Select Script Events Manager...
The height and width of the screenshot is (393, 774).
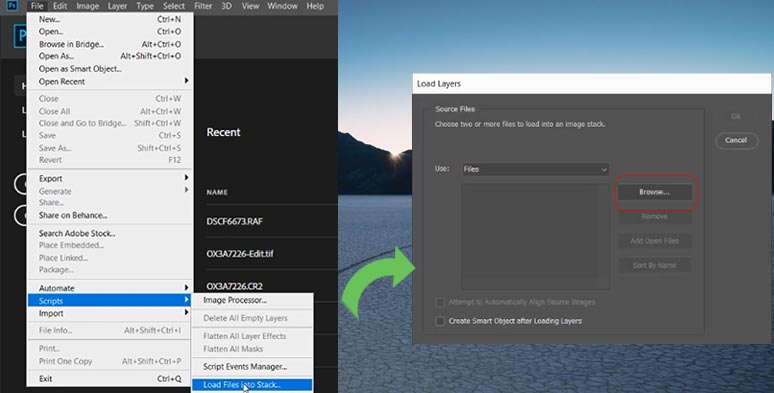[x=252, y=366]
